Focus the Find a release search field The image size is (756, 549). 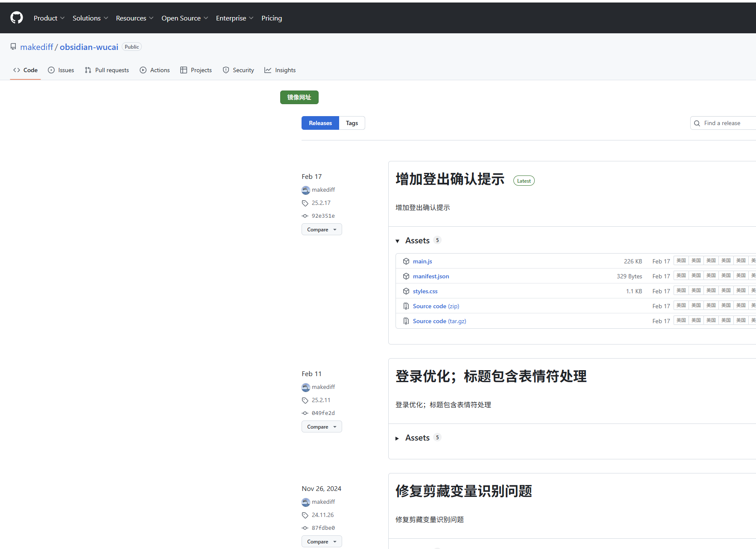[x=724, y=123]
